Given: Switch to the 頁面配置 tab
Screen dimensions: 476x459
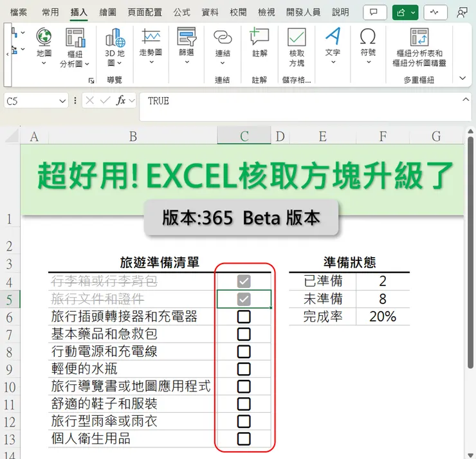Looking at the screenshot, I should point(145,12).
